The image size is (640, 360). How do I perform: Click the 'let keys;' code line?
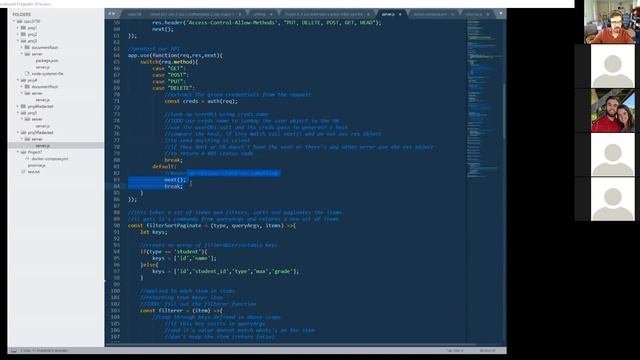tap(153, 232)
